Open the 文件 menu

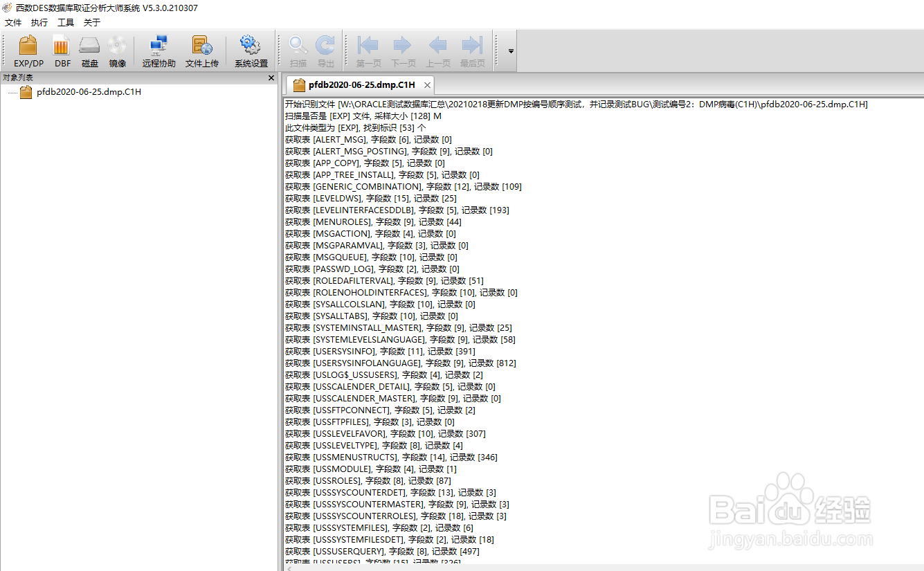point(13,23)
